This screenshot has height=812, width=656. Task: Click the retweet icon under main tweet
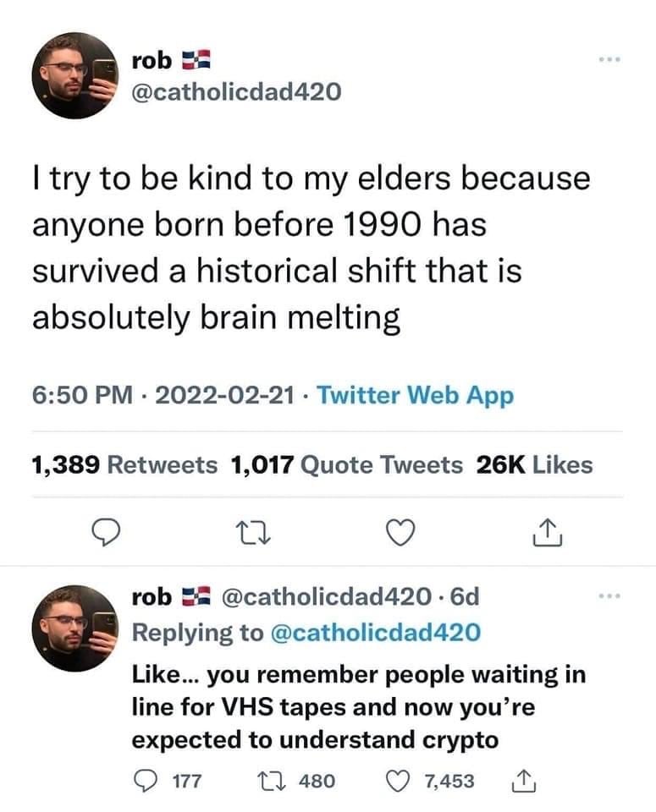[x=251, y=531]
